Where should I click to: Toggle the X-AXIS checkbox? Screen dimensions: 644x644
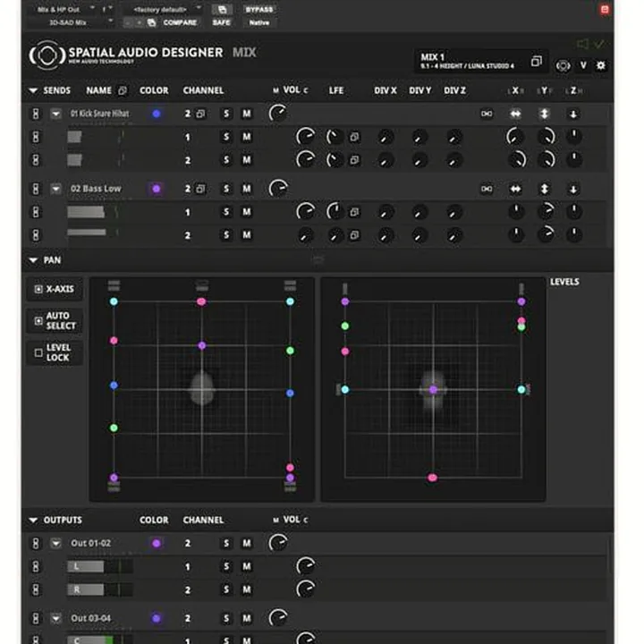coord(38,289)
